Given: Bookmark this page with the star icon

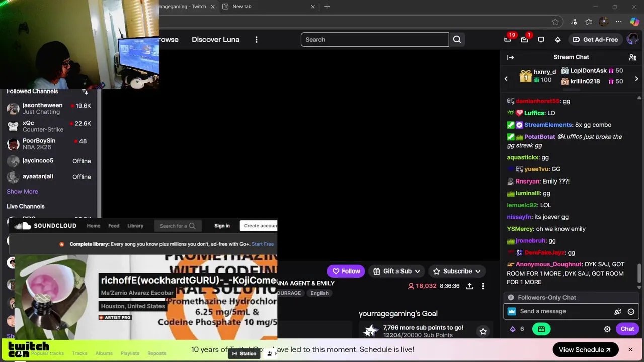Looking at the screenshot, I should (x=555, y=22).
